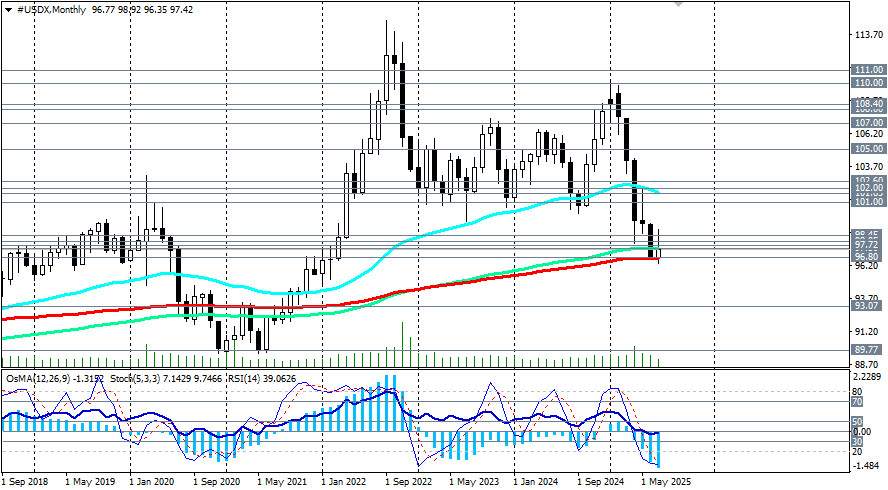Click the 1 May 2025 date label
Viewport: 888px width, 490px height.
pos(666,482)
